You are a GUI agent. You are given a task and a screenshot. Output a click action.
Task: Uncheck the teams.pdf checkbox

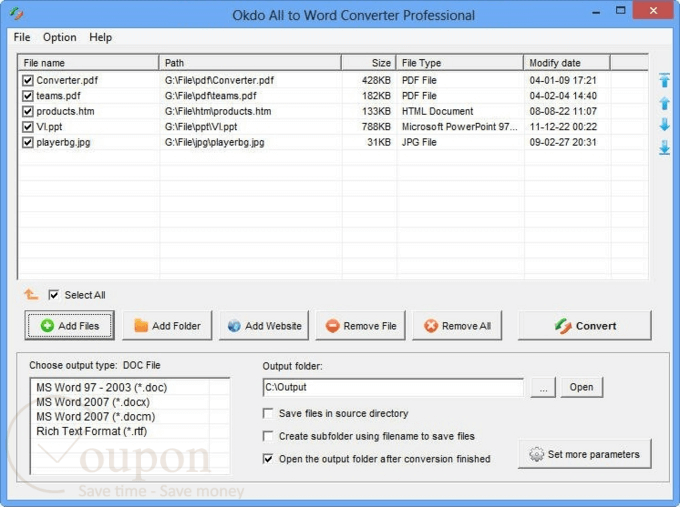[x=28, y=96]
